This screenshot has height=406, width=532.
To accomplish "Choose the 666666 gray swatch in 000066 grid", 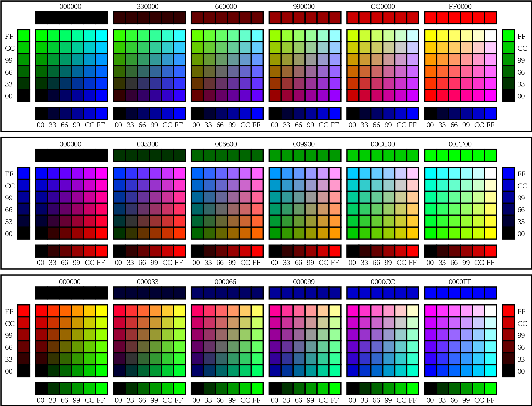I will pyautogui.click(x=221, y=347).
